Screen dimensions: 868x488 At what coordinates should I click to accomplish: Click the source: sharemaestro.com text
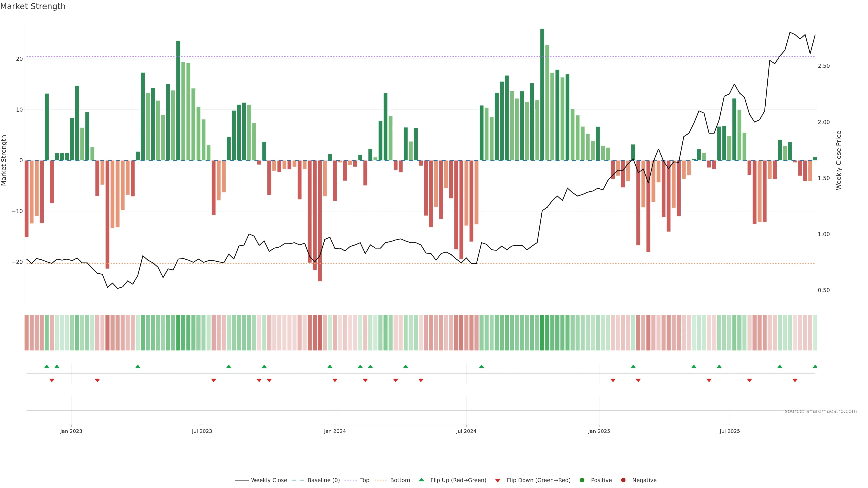[x=821, y=411]
